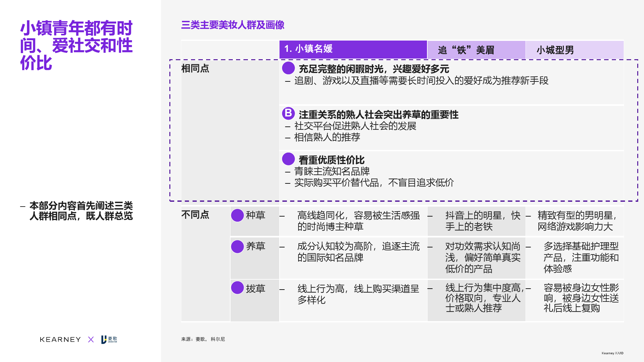Click the KEARNEY logo
Image resolution: width=644 pixels, height=362 pixels.
coord(60,339)
